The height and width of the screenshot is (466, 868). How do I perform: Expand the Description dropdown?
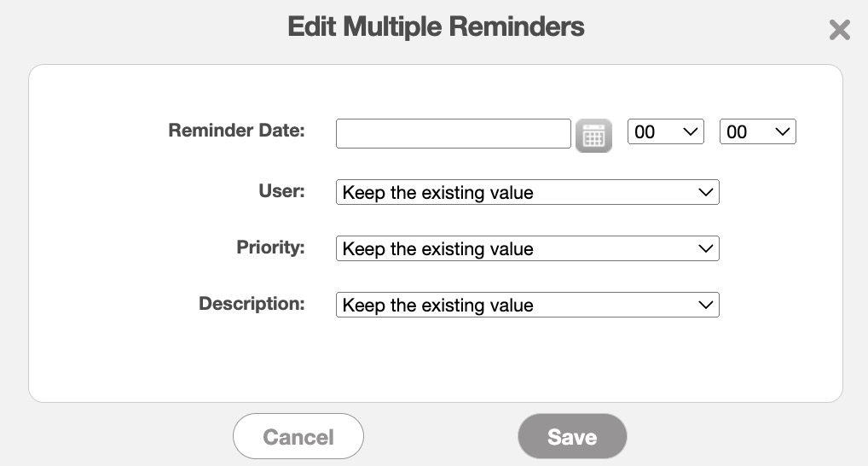tap(527, 305)
